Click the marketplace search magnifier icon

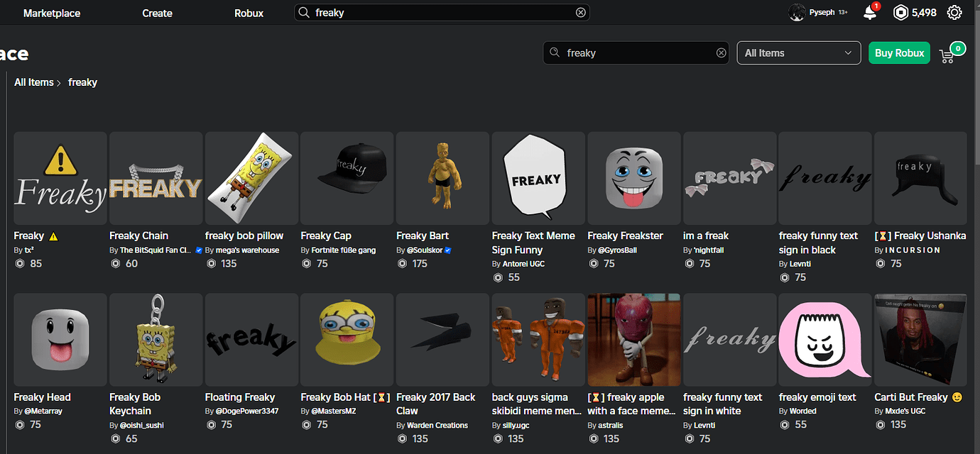click(x=555, y=53)
